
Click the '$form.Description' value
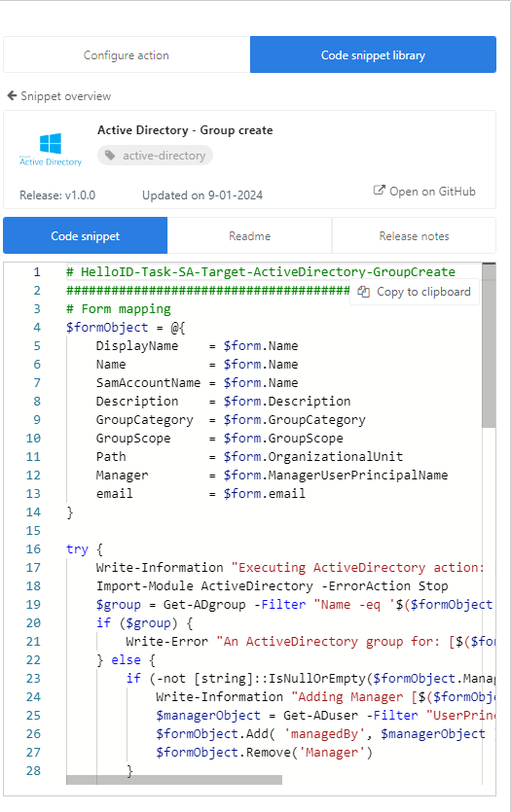tap(287, 402)
